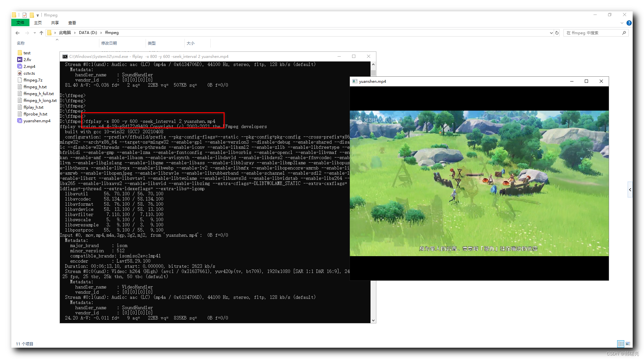Open recent locations dropdown arrow
The width and height of the screenshot is (644, 359).
coord(35,33)
